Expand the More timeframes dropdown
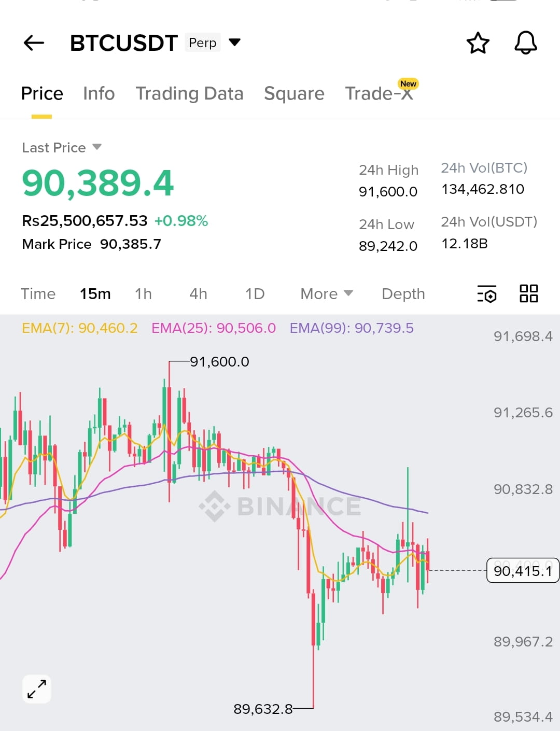 click(x=327, y=294)
